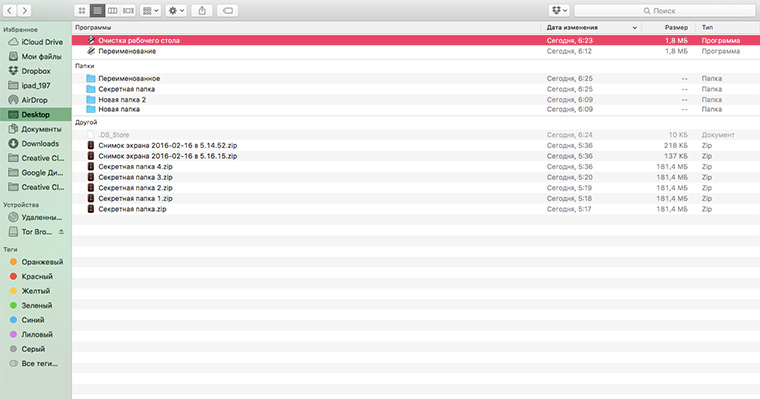Select Снимок экрана 2016-02-16 в 5.16.15.zip
This screenshot has width=760, height=399.
[415, 156]
